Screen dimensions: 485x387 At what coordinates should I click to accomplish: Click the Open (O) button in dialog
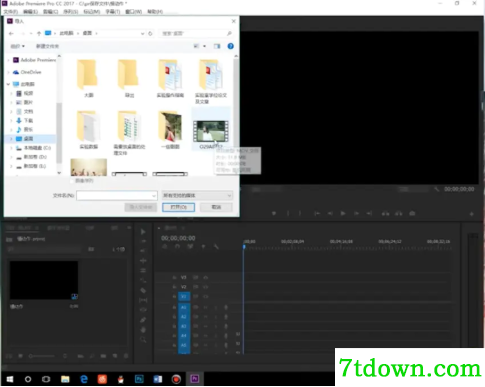pos(178,207)
